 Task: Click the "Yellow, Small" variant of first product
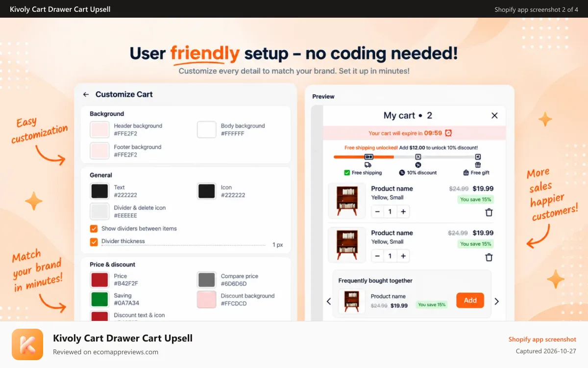pos(387,197)
